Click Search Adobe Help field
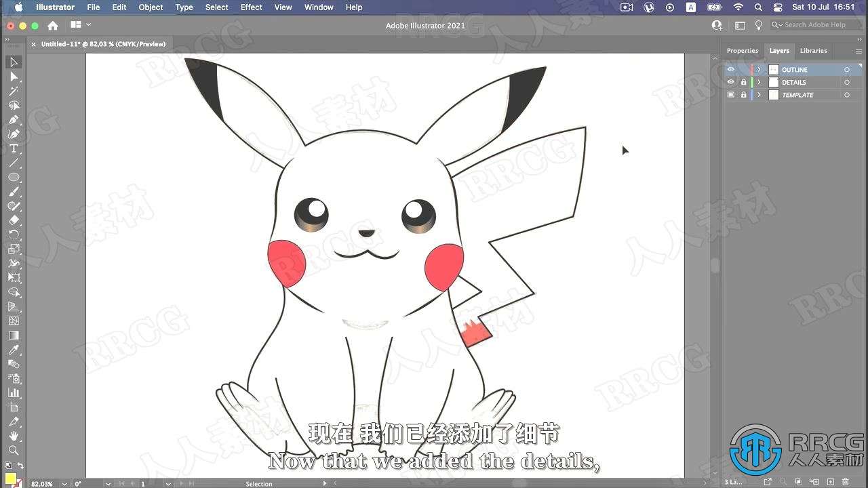The height and width of the screenshot is (488, 868). (x=815, y=25)
